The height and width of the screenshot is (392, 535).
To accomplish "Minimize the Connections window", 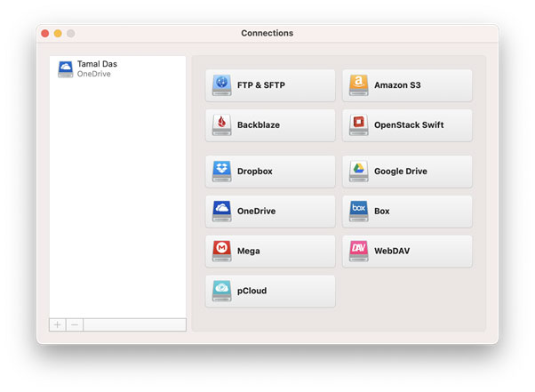I will coord(58,34).
